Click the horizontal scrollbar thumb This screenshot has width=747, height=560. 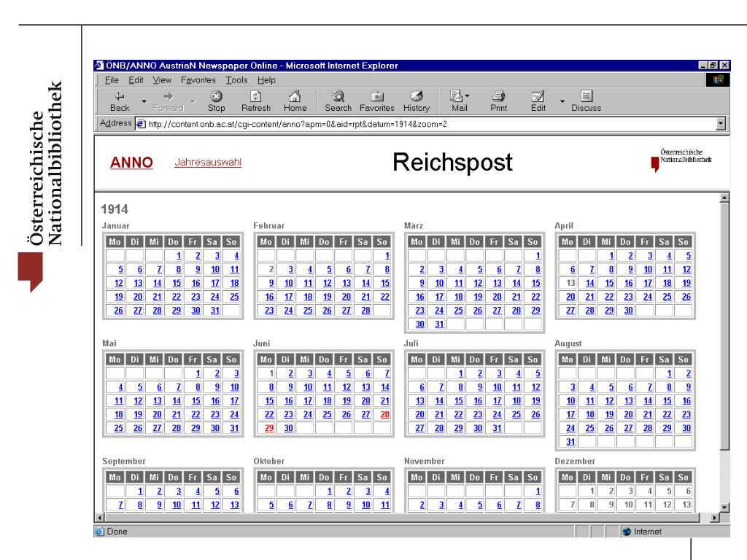pos(402,518)
